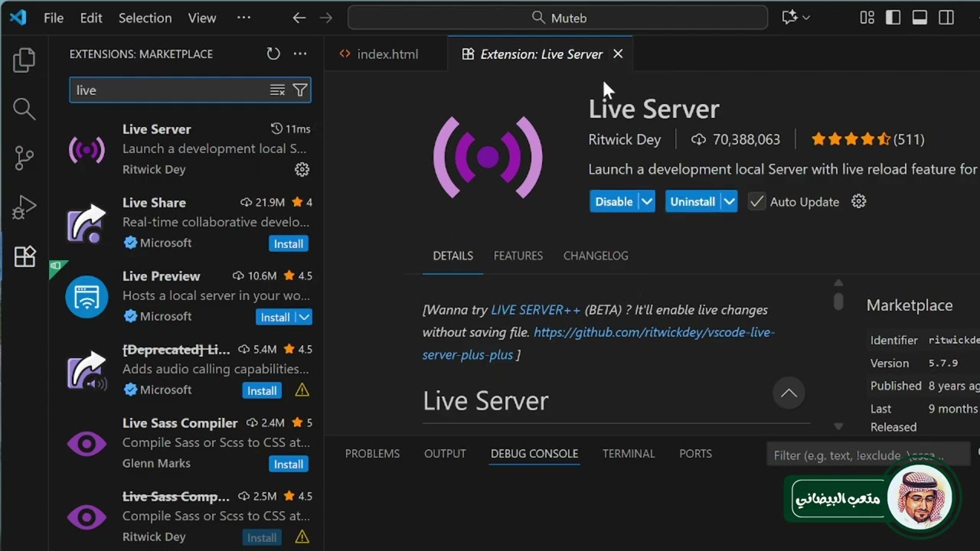Toggle Secondary Side Bar visibility
Viewport: 980px width, 551px height.
tap(946, 18)
